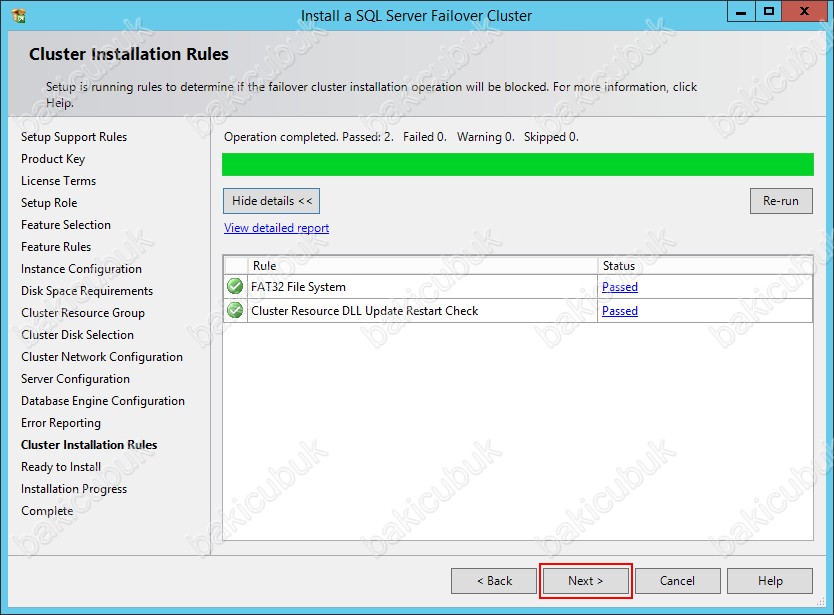Click Cluster Resource DLL Update Restart Check text
The image size is (834, 615).
(364, 311)
